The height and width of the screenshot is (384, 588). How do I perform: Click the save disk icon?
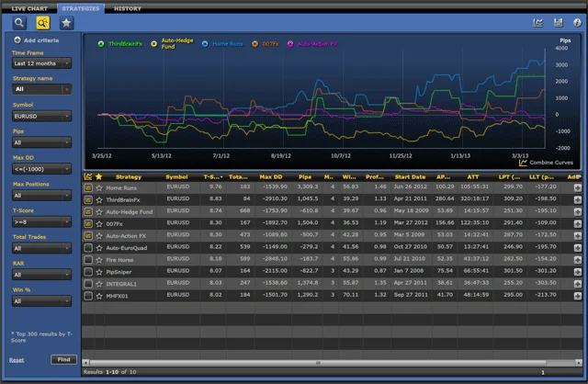[559, 23]
